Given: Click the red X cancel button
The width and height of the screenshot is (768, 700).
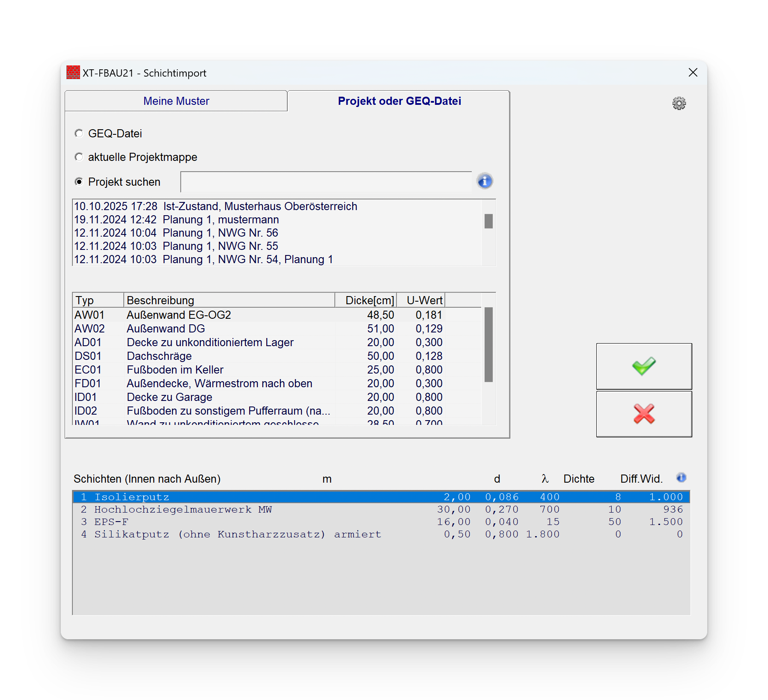Looking at the screenshot, I should [643, 414].
